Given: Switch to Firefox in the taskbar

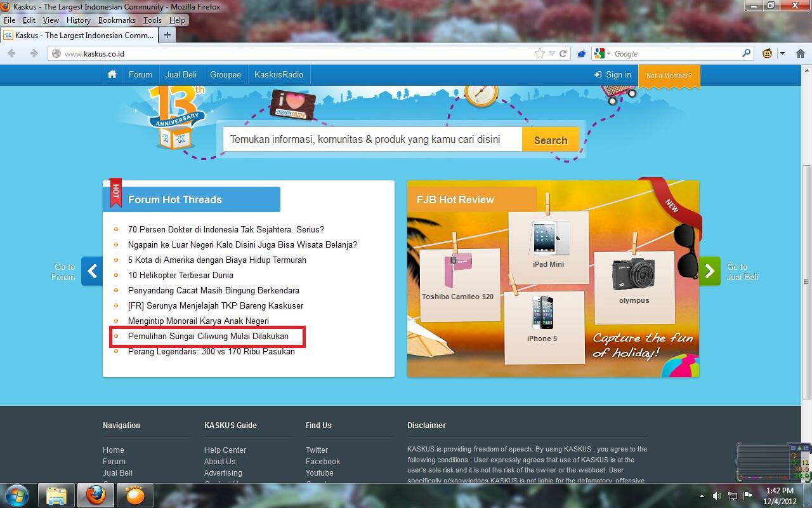Looking at the screenshot, I should (x=96, y=495).
